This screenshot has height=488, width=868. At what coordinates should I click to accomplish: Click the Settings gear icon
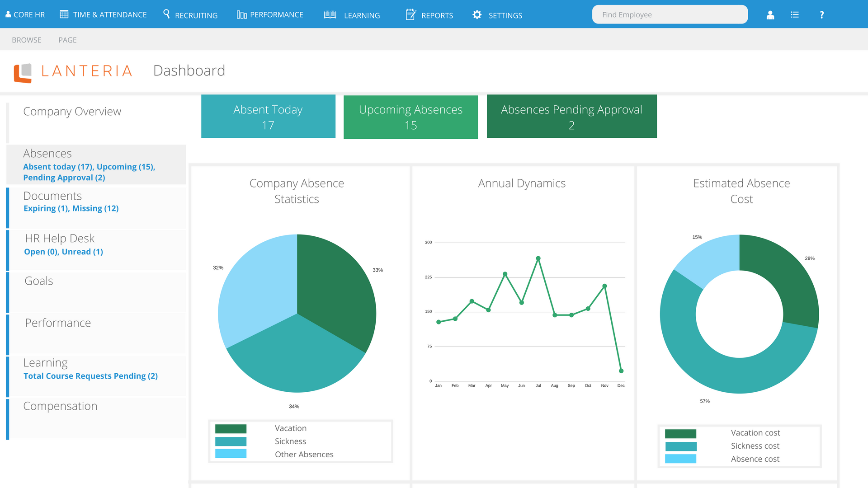477,14
